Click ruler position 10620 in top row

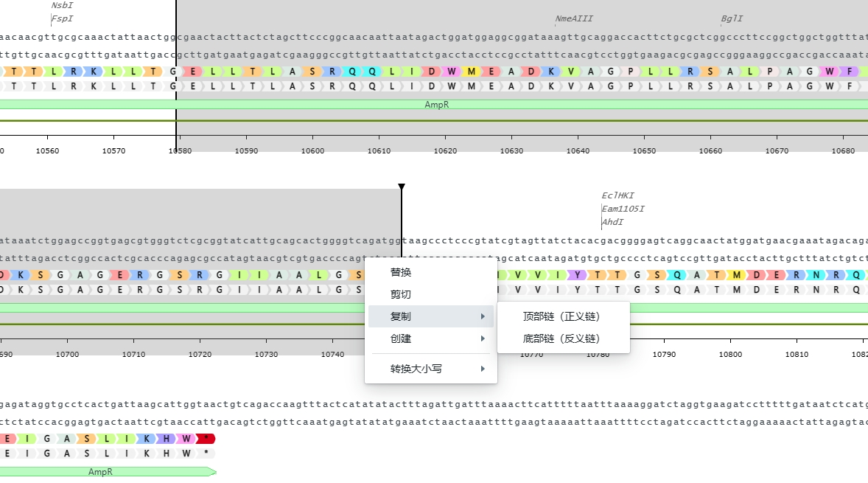tap(445, 150)
